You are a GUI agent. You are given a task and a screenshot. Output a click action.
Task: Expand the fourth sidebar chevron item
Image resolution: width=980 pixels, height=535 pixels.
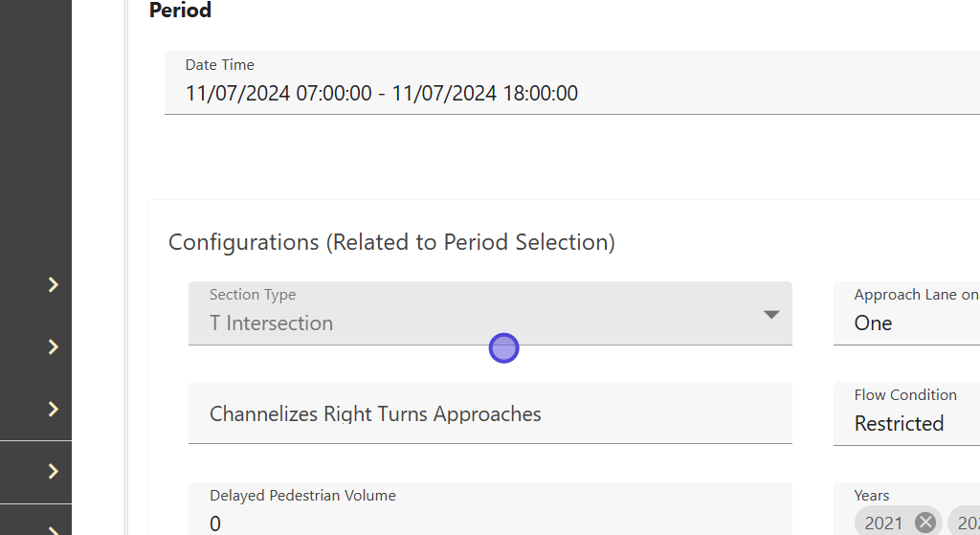pyautogui.click(x=54, y=471)
